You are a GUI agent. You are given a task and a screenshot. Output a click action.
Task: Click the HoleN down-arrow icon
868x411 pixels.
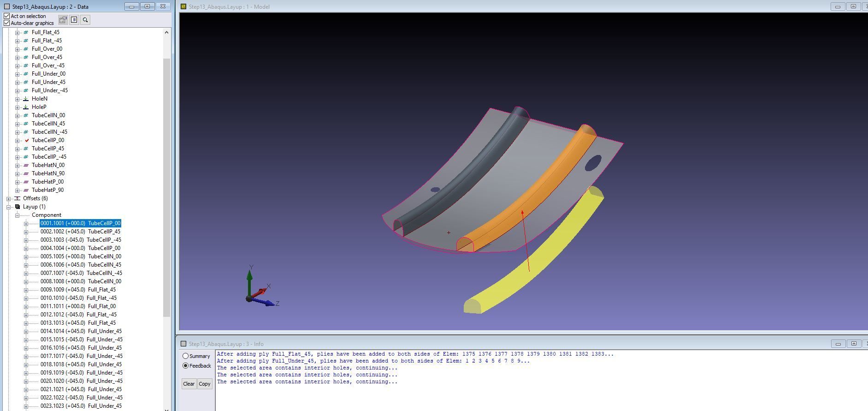[26, 99]
